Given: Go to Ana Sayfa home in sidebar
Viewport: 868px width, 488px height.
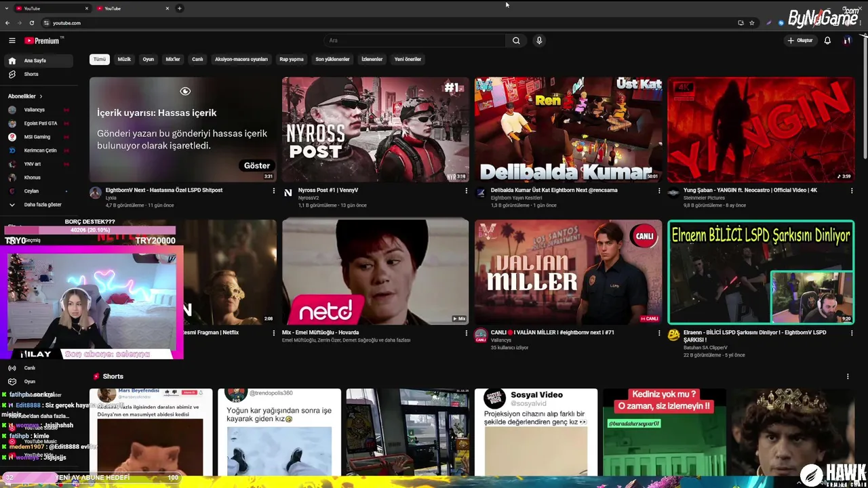Looking at the screenshot, I should (38, 60).
